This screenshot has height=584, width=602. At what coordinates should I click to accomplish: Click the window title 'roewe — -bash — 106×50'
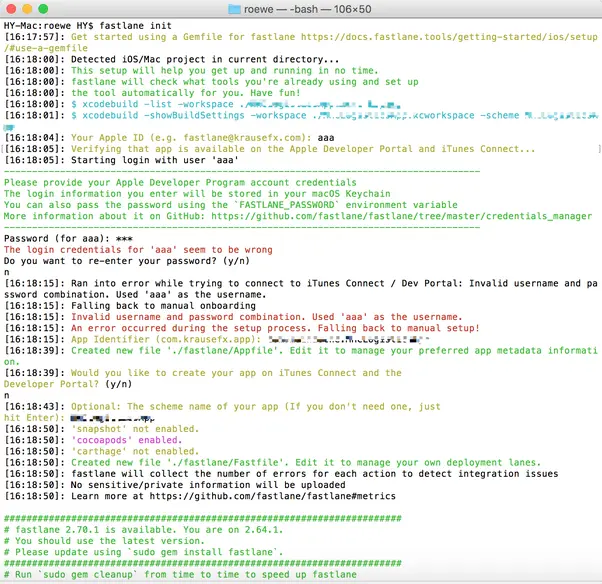(x=308, y=9)
